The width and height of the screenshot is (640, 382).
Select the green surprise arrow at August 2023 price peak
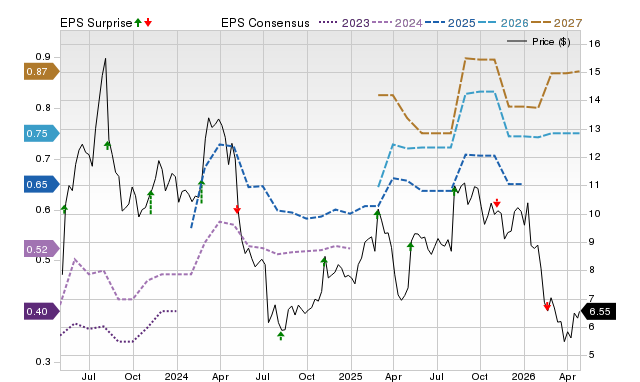[107, 145]
